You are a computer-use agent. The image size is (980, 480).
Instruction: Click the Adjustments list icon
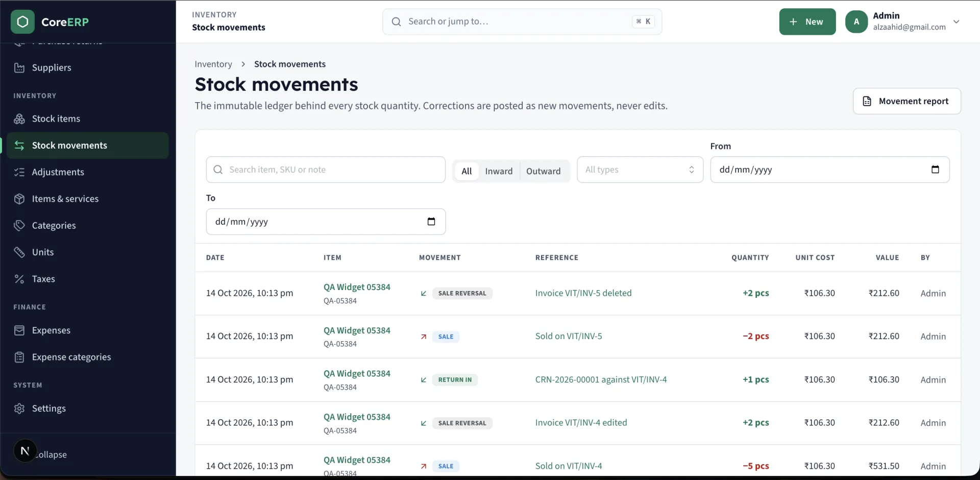[x=19, y=172]
